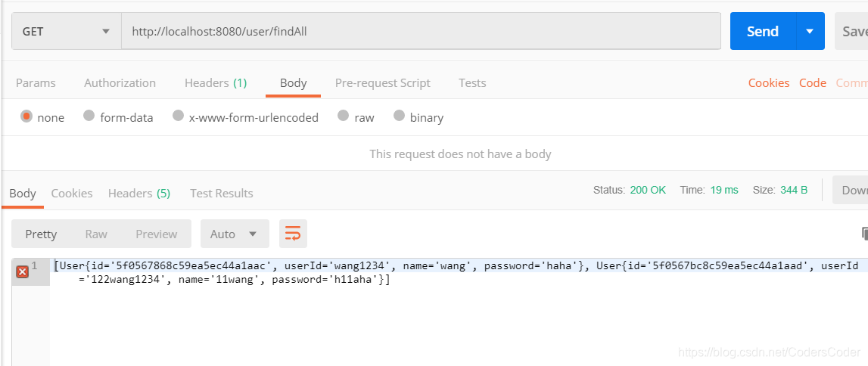Switch to the Params tab
Viewport: 868px width, 366px height.
coord(36,83)
